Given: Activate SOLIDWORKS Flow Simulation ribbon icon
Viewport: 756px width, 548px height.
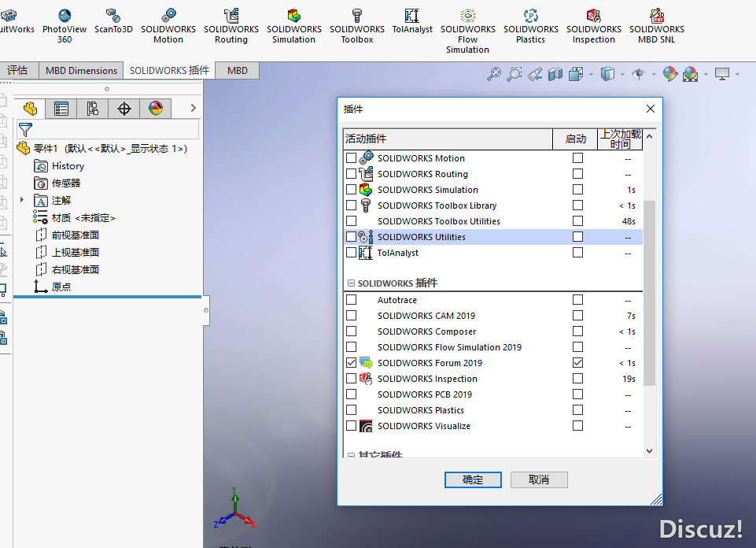Looking at the screenshot, I should click(x=467, y=31).
